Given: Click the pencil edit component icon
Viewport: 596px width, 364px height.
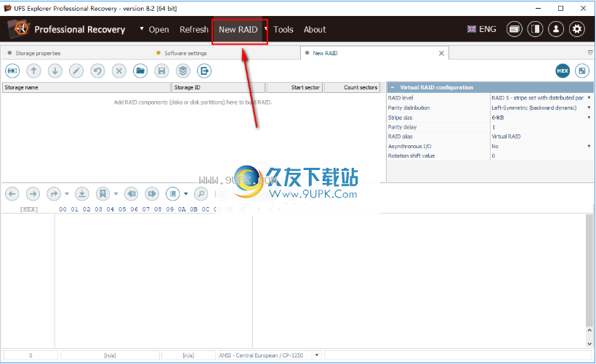Looking at the screenshot, I should pyautogui.click(x=76, y=70).
